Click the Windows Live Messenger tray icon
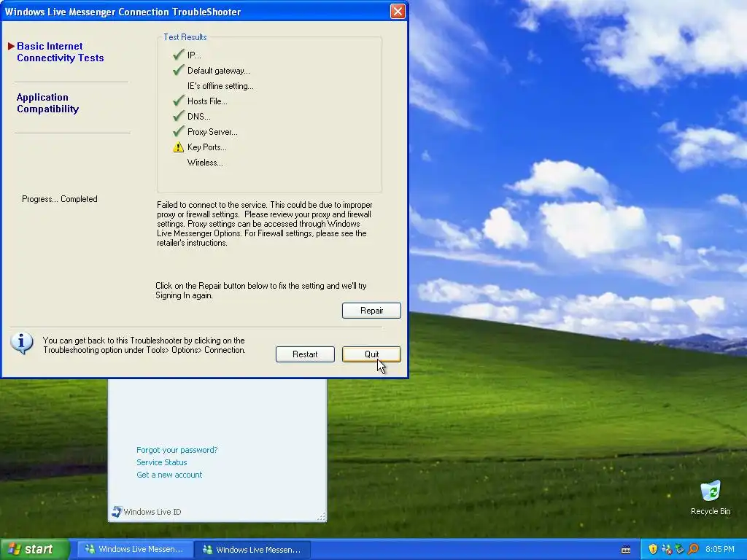 pos(667,549)
